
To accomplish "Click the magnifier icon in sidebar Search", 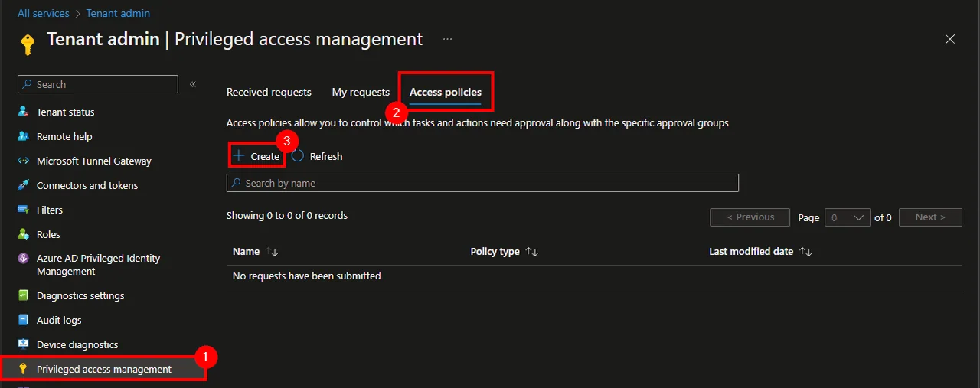I will point(28,84).
